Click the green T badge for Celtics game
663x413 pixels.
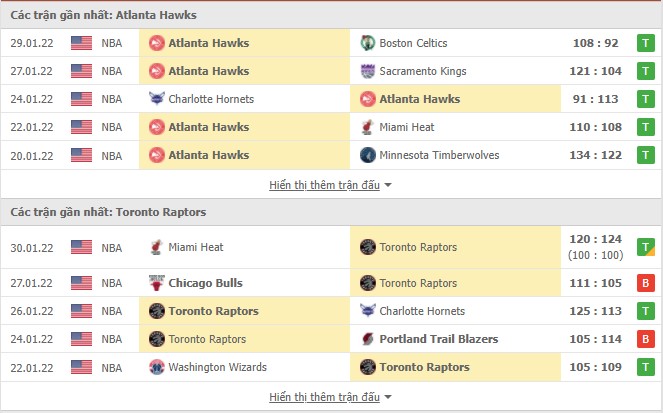[x=646, y=43]
